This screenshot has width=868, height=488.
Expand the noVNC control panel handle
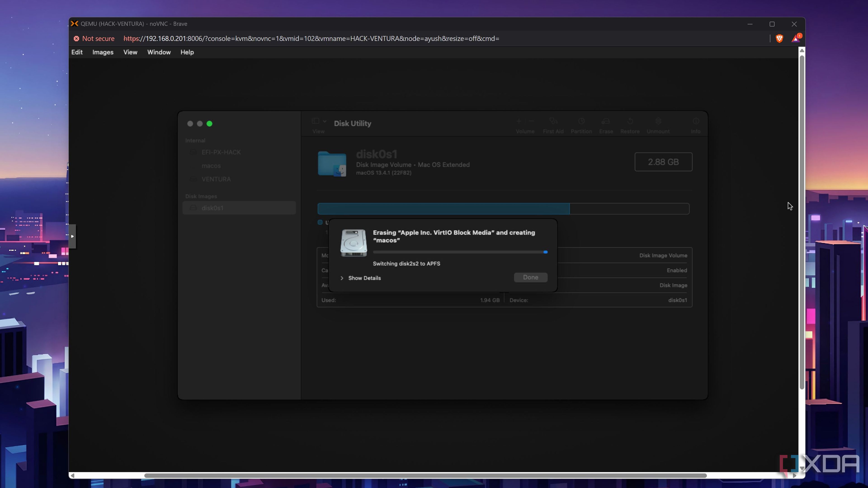[x=72, y=236]
